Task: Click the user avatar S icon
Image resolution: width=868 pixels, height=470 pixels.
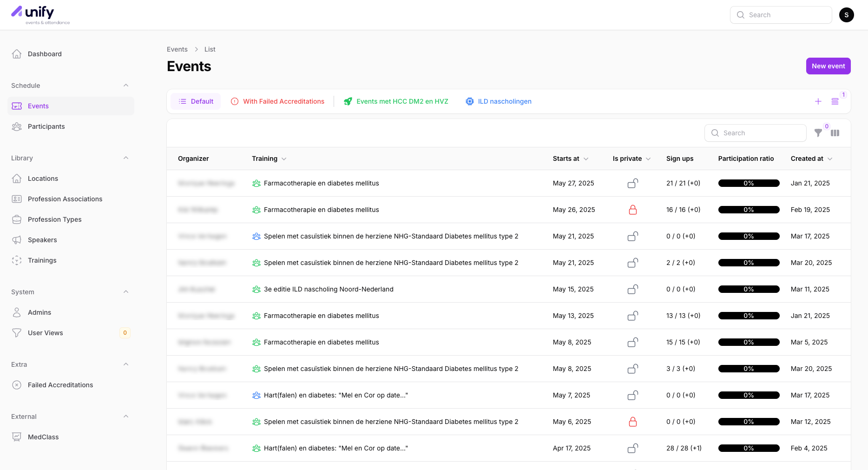Action: click(846, 15)
